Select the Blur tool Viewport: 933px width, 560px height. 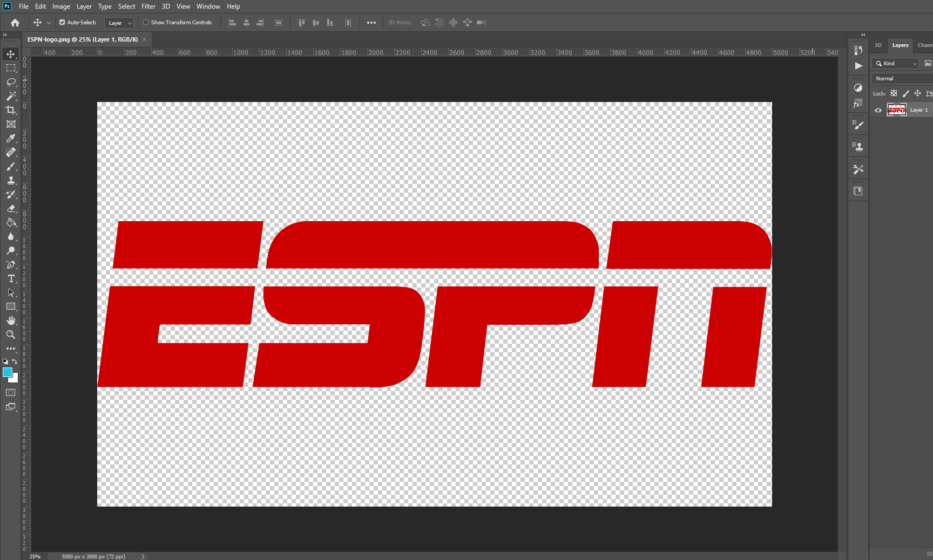(11, 236)
